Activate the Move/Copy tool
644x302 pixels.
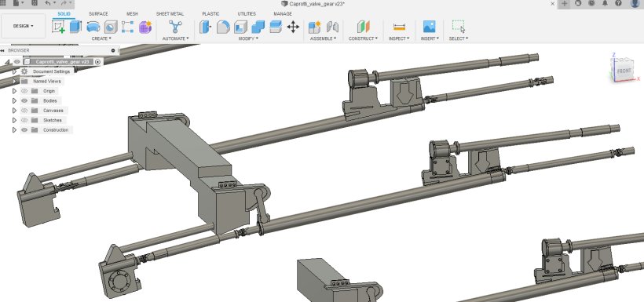coord(293,27)
